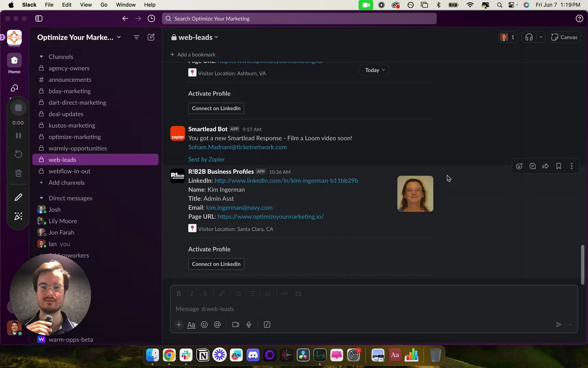Open the attach plus button in composer

179,324
